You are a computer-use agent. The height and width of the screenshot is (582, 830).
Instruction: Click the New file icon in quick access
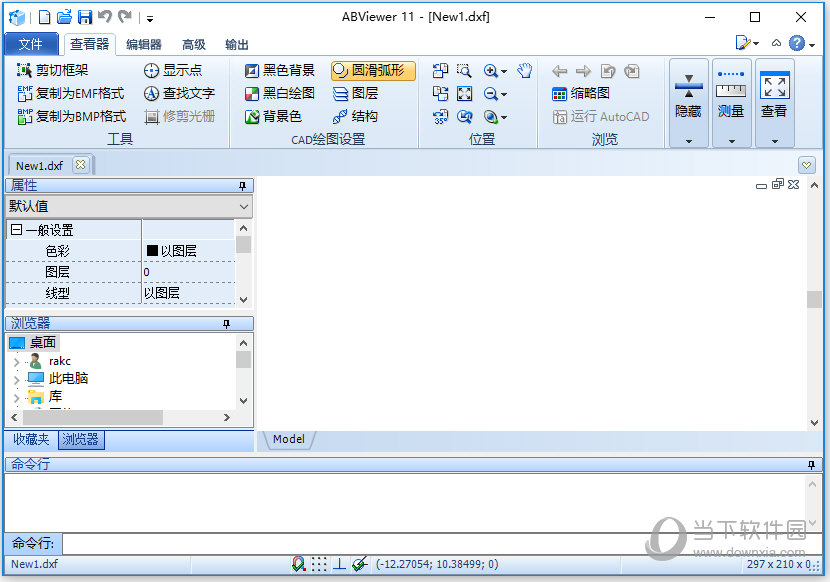coord(44,17)
